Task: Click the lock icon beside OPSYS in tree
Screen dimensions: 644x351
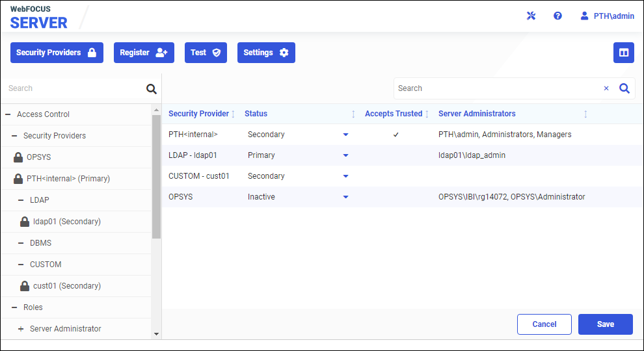Action: point(18,157)
